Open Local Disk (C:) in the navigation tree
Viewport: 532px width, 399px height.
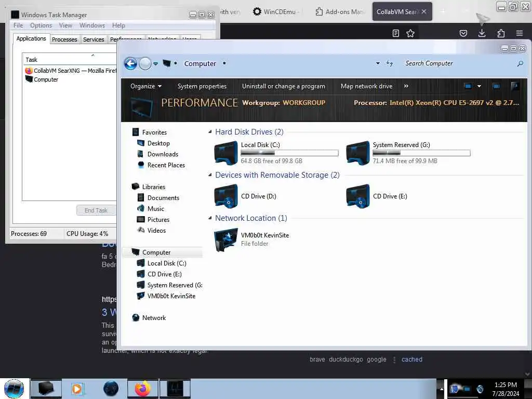167,263
